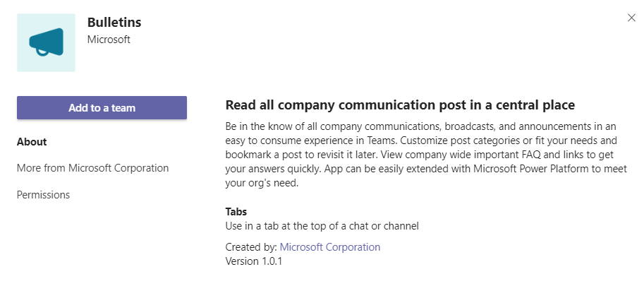644x298 pixels.
Task: Close the Bulletins app details dialog
Action: click(x=631, y=18)
